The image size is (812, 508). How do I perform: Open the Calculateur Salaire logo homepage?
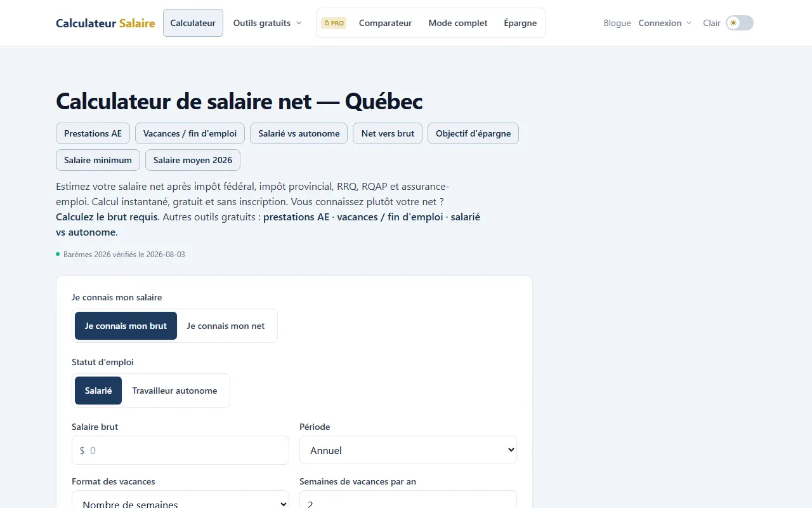pyautogui.click(x=105, y=23)
